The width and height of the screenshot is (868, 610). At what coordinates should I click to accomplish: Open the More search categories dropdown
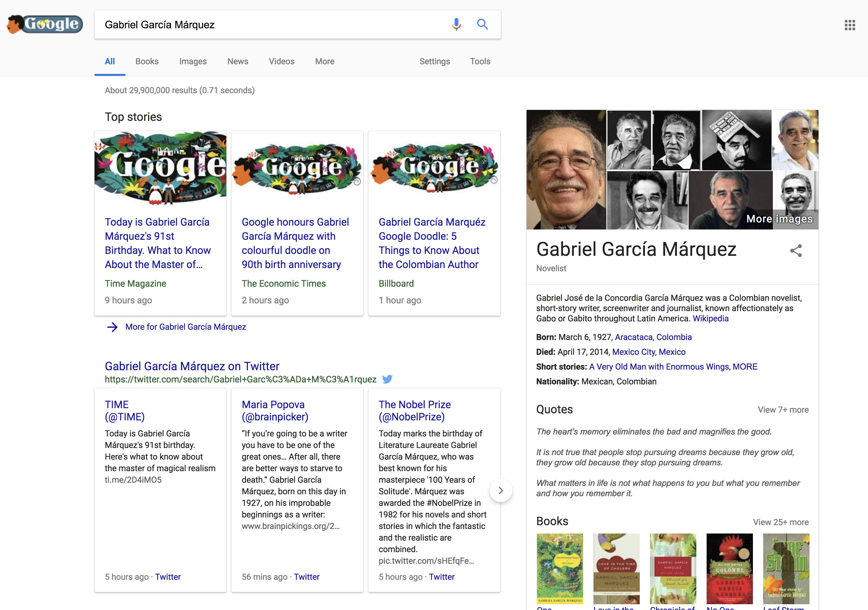pos(324,61)
